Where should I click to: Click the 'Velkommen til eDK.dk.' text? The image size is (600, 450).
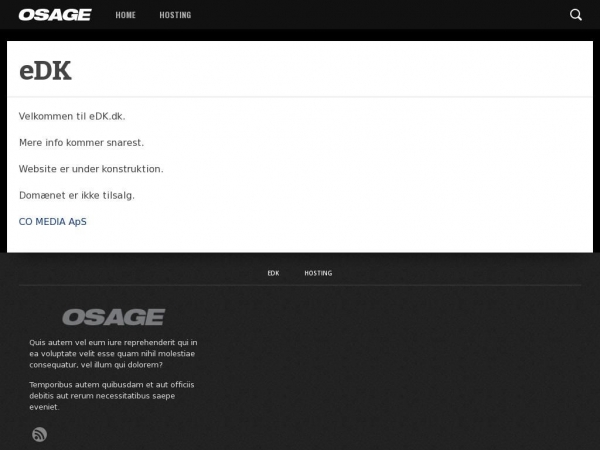72,117
